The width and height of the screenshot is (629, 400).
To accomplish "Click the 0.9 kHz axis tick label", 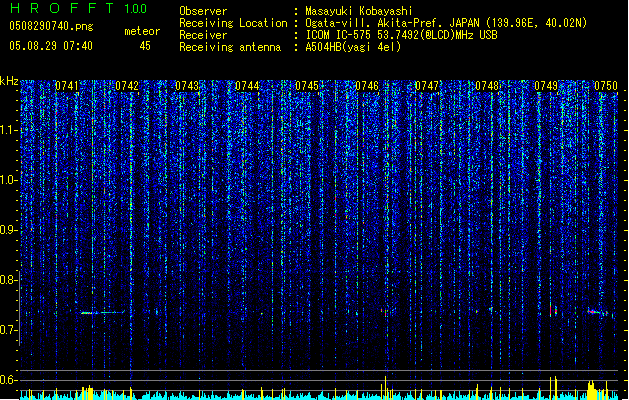I will pos(9,230).
